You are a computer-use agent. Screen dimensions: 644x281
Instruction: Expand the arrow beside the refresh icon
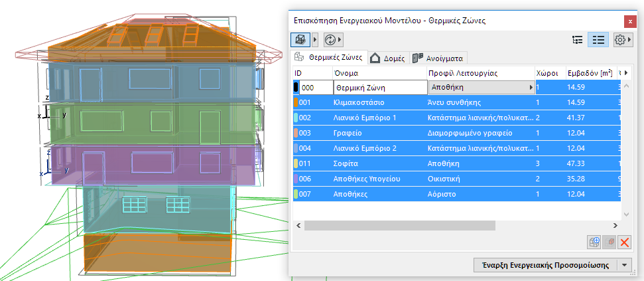click(340, 40)
